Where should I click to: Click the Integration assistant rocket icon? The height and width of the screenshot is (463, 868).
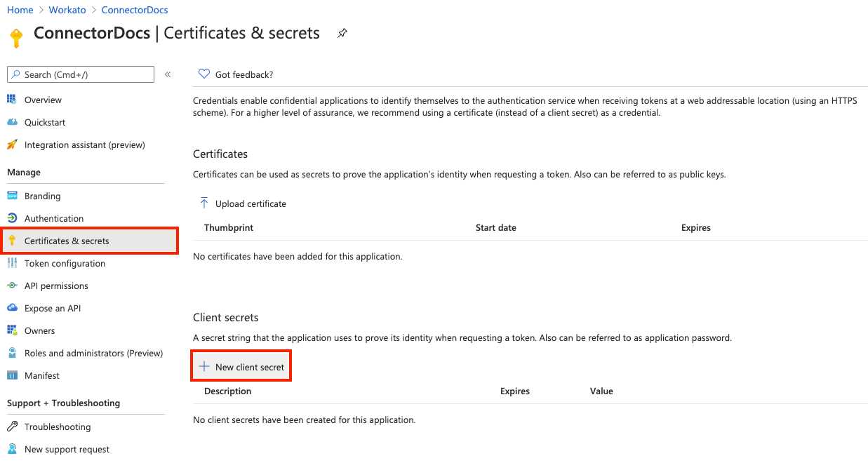pyautogui.click(x=12, y=145)
